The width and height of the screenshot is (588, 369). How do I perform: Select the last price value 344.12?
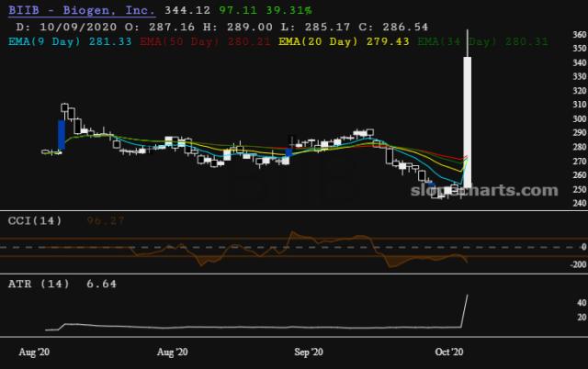(187, 10)
